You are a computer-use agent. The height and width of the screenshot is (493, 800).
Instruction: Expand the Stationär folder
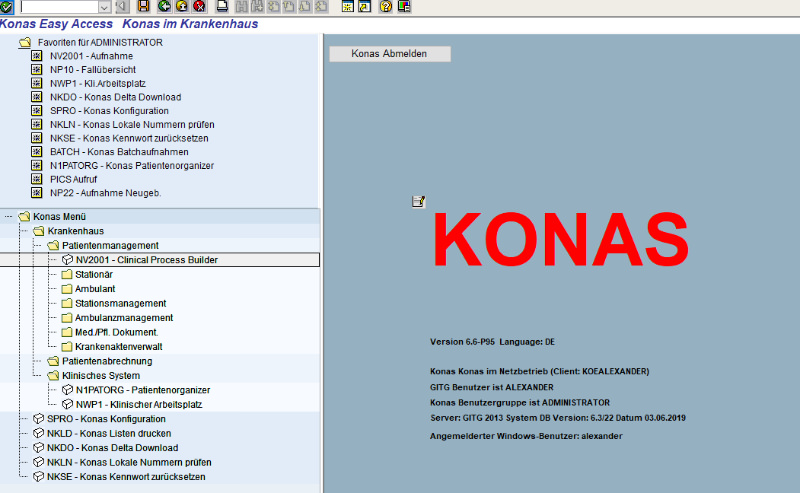67,275
